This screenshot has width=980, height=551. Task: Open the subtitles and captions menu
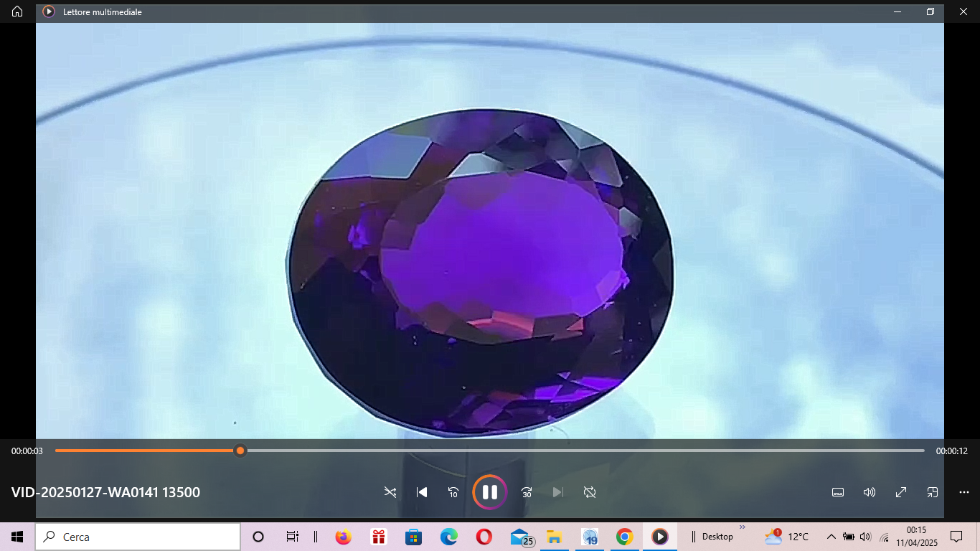tap(837, 492)
